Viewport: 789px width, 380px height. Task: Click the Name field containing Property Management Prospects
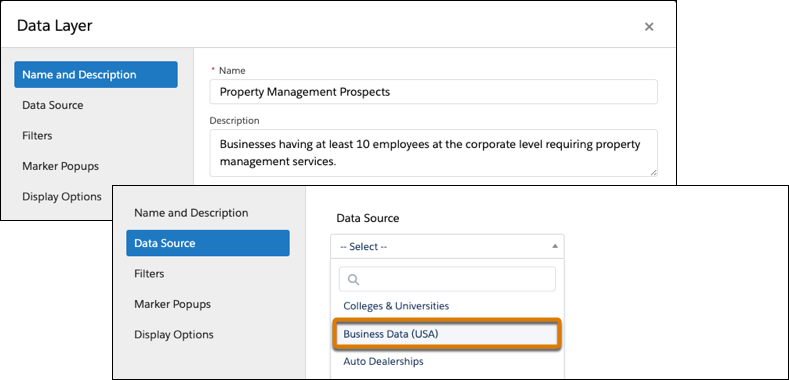click(x=433, y=92)
